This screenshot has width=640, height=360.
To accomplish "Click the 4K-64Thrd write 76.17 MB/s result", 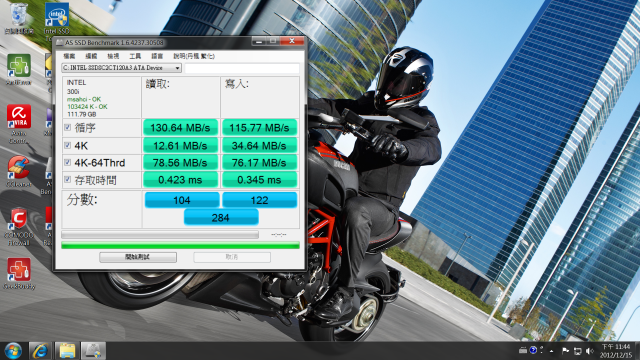I will (259, 162).
